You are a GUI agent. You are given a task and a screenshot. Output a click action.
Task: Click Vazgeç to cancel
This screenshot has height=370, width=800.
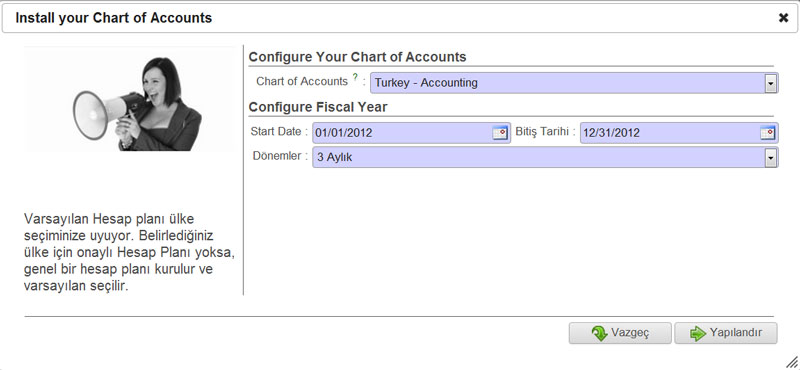click(620, 333)
